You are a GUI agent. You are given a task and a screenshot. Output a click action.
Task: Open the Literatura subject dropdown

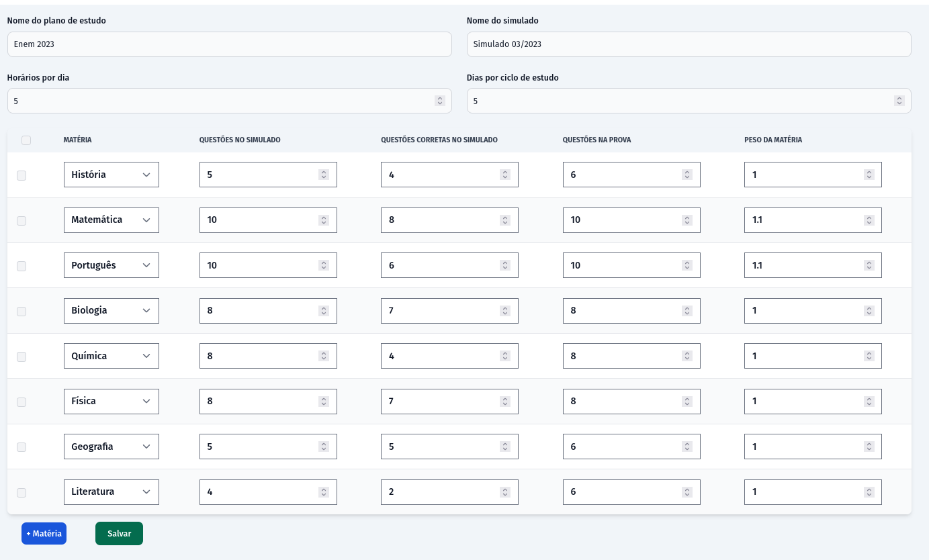tap(112, 492)
